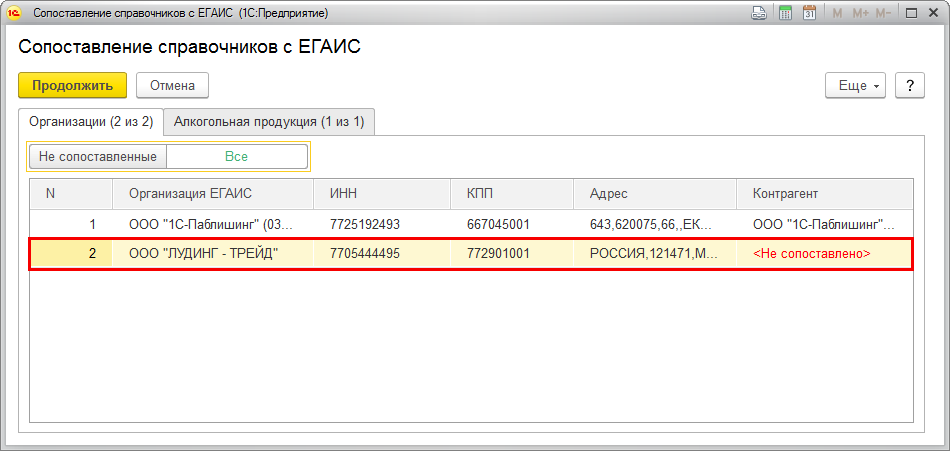
Task: Click the yellow Продолжить button
Action: coord(73,85)
